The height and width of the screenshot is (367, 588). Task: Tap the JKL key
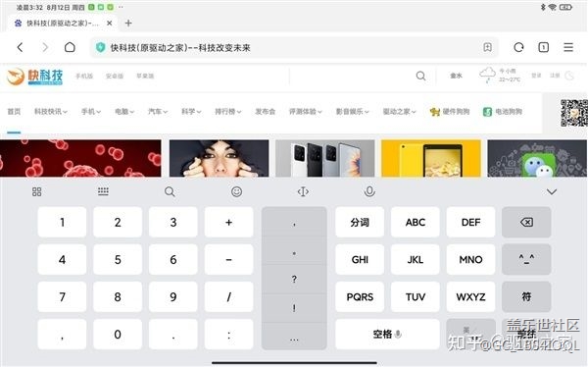click(416, 259)
